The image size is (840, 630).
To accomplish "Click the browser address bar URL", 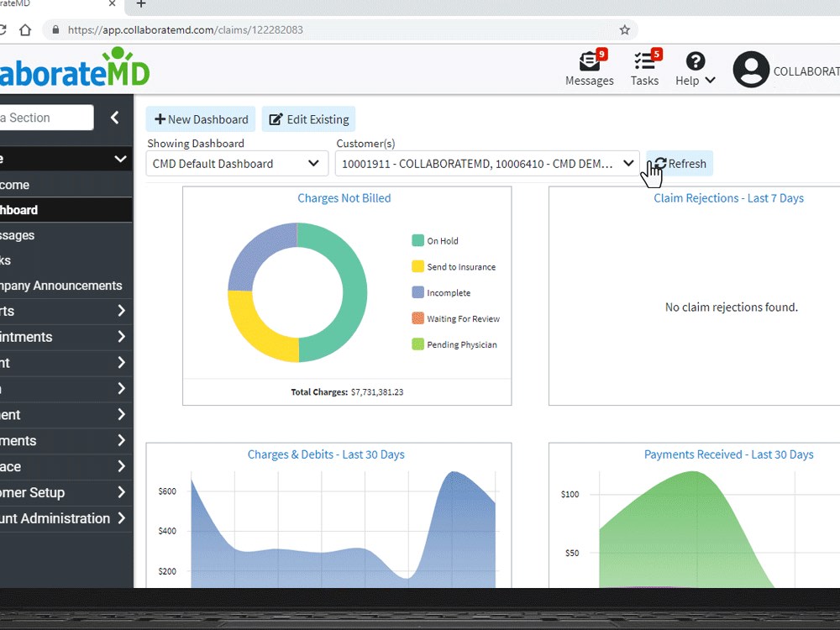I will coord(186,30).
